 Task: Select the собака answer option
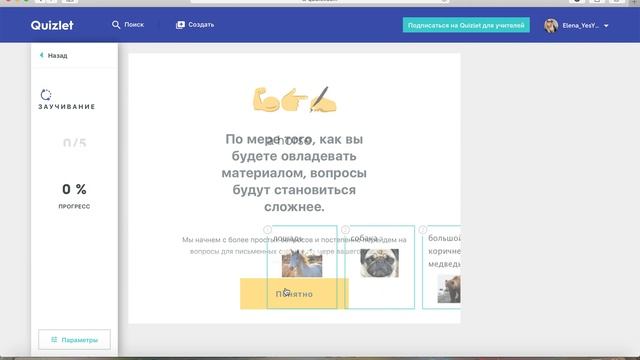pyautogui.click(x=380, y=267)
